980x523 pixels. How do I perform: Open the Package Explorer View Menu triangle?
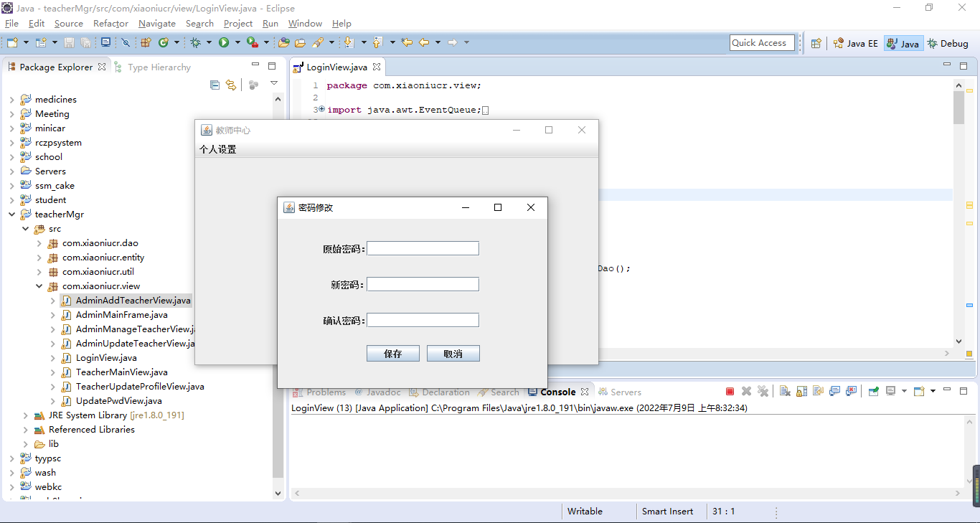[273, 83]
